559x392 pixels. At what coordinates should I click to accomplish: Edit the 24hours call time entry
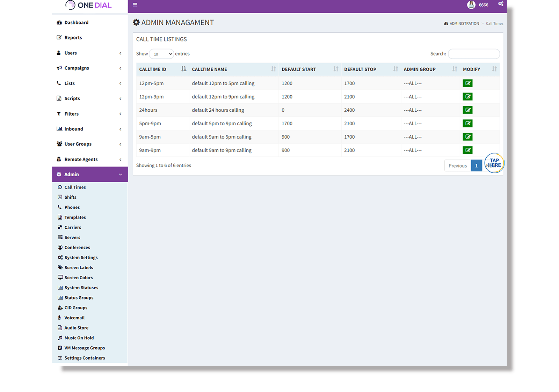tap(467, 110)
